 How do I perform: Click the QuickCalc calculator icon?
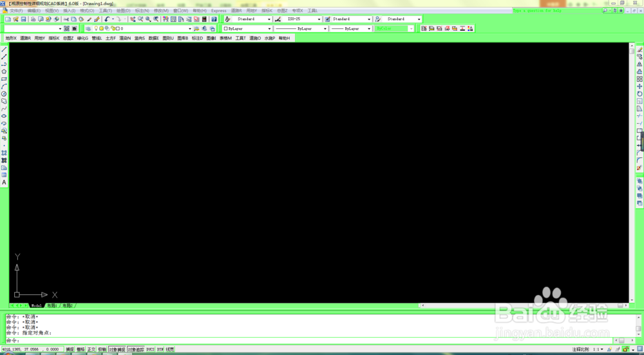pyautogui.click(x=204, y=19)
